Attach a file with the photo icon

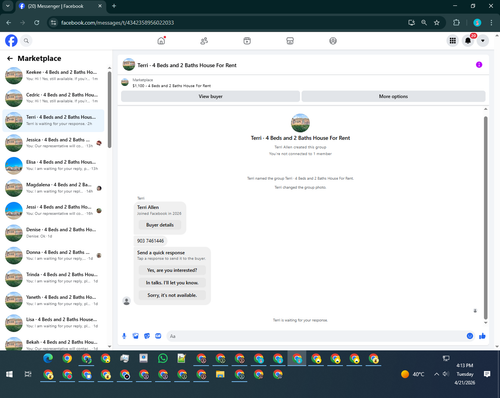coord(135,336)
